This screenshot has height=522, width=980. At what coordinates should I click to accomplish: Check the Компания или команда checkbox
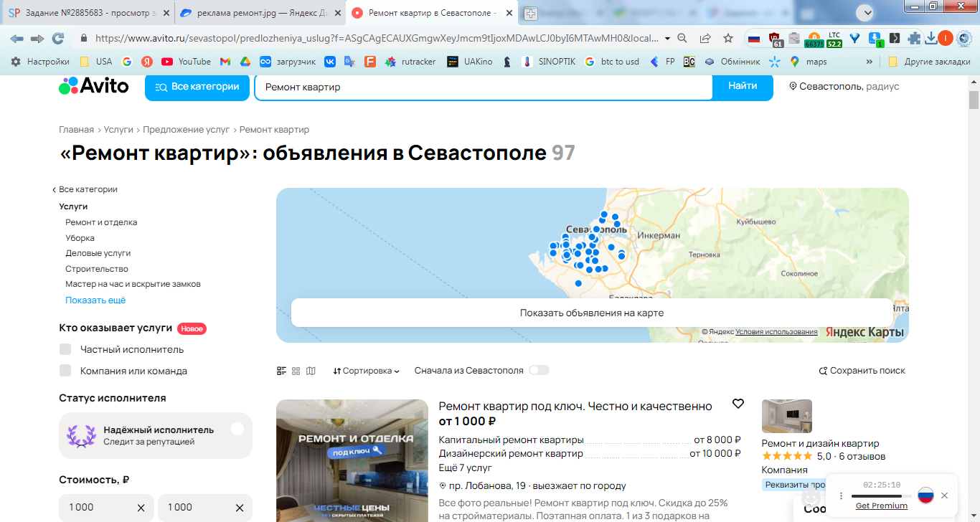(x=65, y=371)
